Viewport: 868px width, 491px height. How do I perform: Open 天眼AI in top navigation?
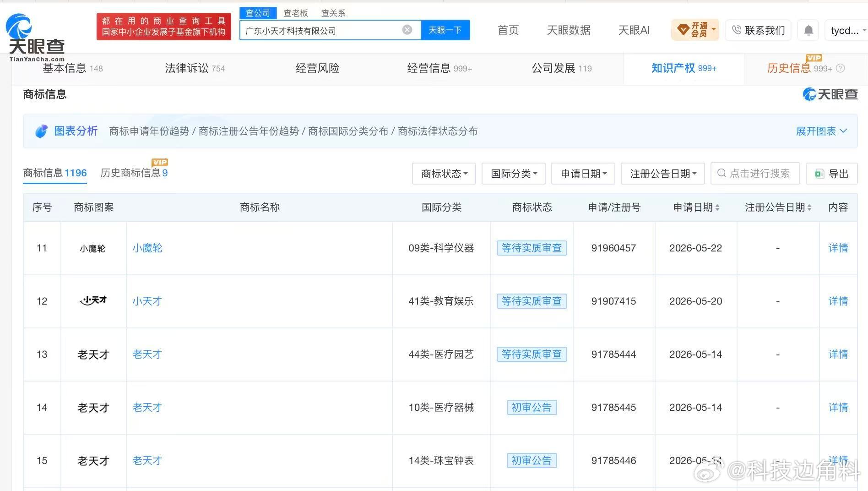pos(634,30)
